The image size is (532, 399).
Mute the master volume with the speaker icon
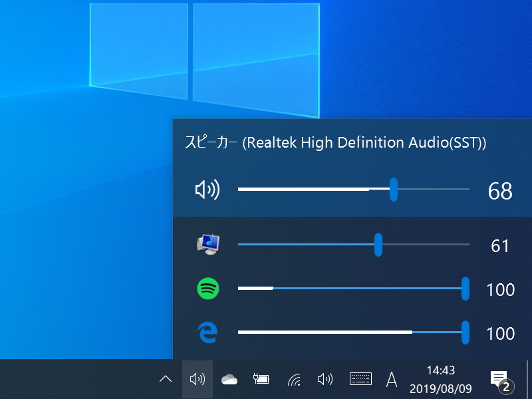click(207, 190)
